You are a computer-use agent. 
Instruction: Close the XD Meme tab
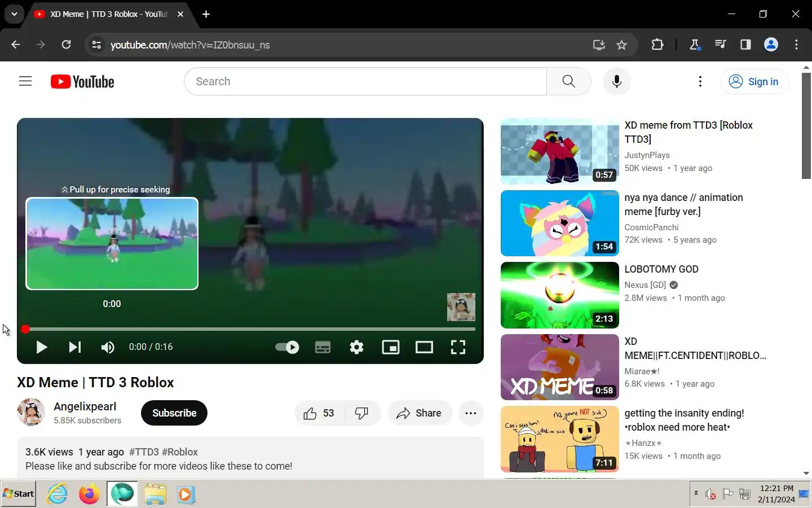click(180, 14)
